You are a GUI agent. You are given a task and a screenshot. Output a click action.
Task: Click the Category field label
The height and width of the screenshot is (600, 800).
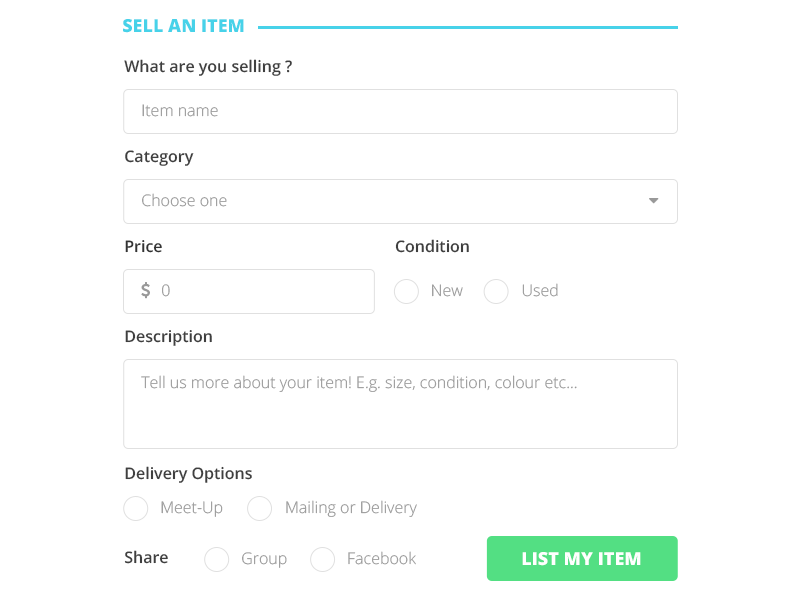click(x=159, y=156)
